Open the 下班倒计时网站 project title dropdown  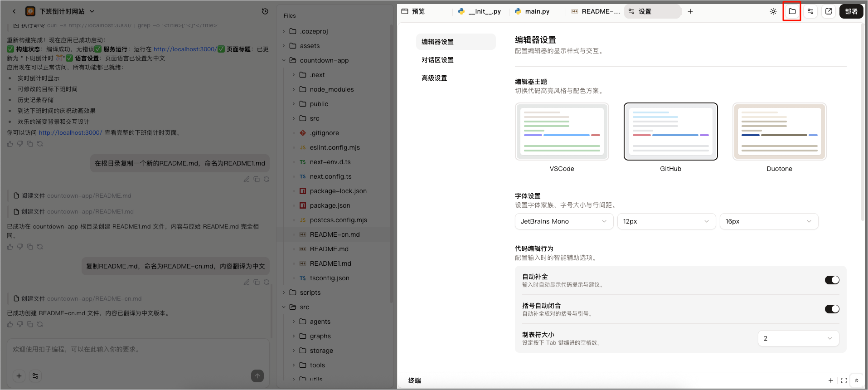pos(92,11)
